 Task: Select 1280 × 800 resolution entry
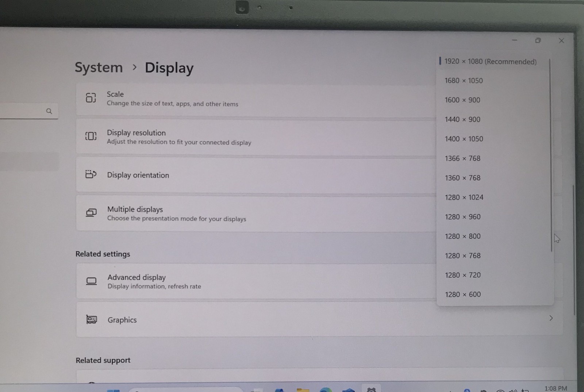pos(462,236)
